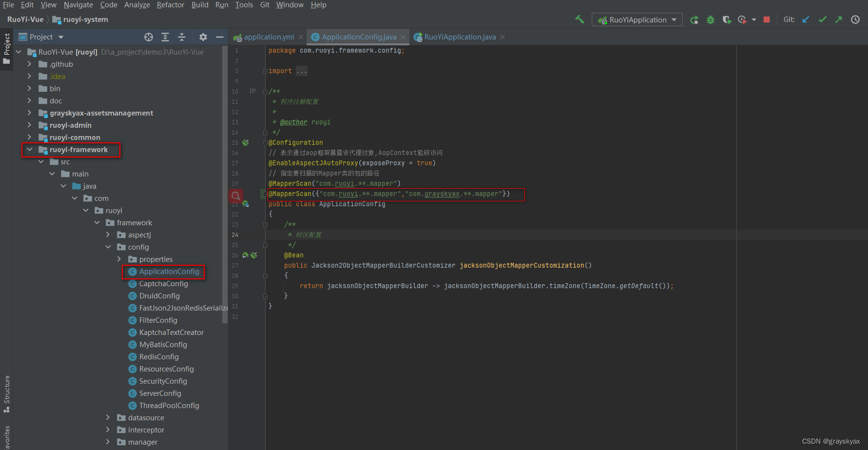The height and width of the screenshot is (450, 868).
Task: Hide the Project tool window
Action: click(220, 37)
